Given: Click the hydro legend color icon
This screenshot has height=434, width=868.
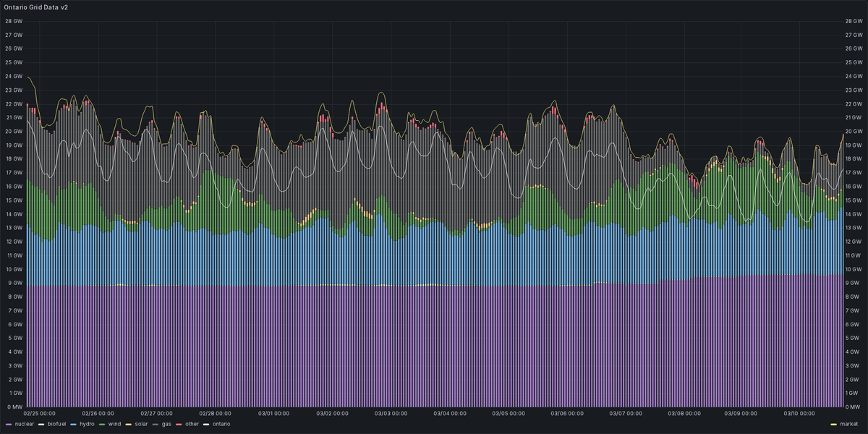Looking at the screenshot, I should (x=72, y=425).
